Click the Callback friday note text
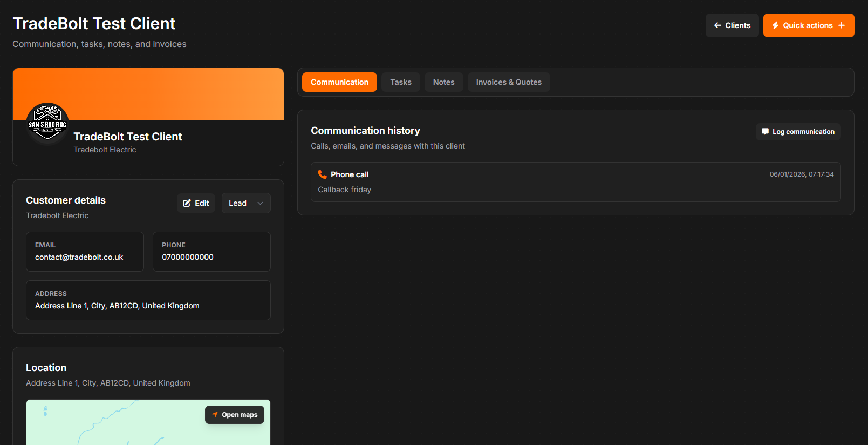The image size is (868, 445). [x=345, y=190]
